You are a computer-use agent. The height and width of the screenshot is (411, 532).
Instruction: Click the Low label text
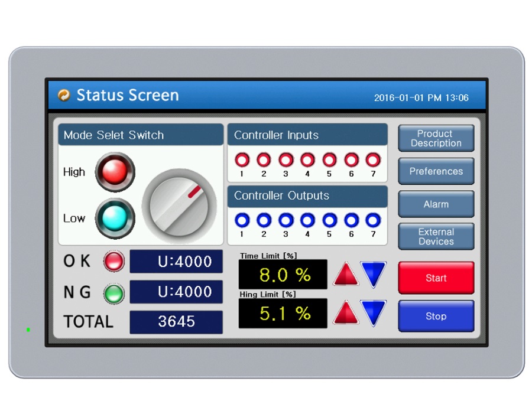(x=74, y=218)
